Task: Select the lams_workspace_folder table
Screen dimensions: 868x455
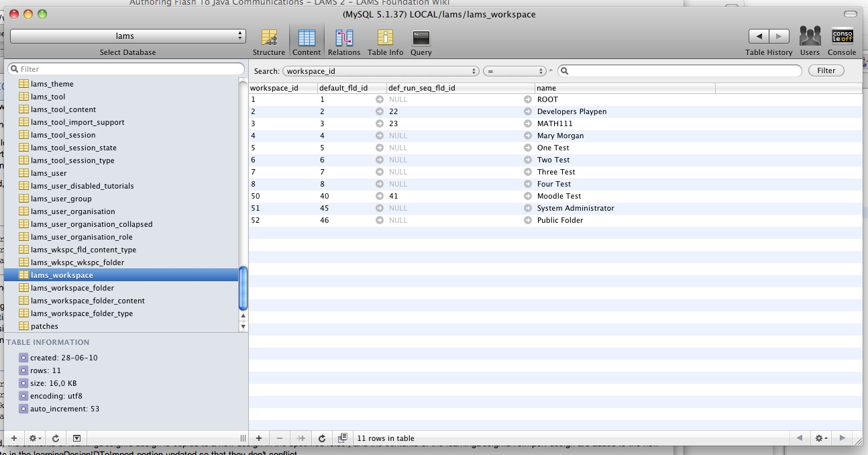Action: (x=72, y=288)
